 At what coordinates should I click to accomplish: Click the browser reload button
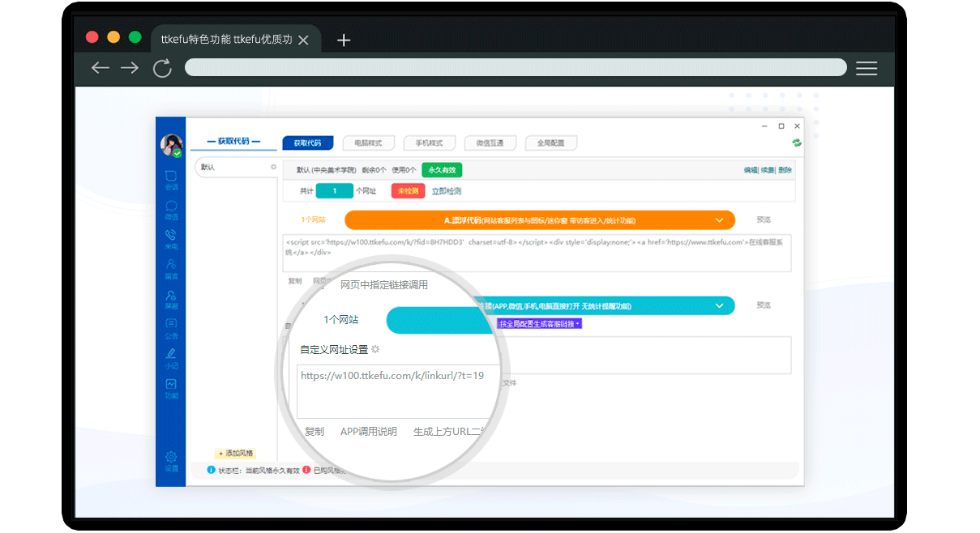pos(162,68)
